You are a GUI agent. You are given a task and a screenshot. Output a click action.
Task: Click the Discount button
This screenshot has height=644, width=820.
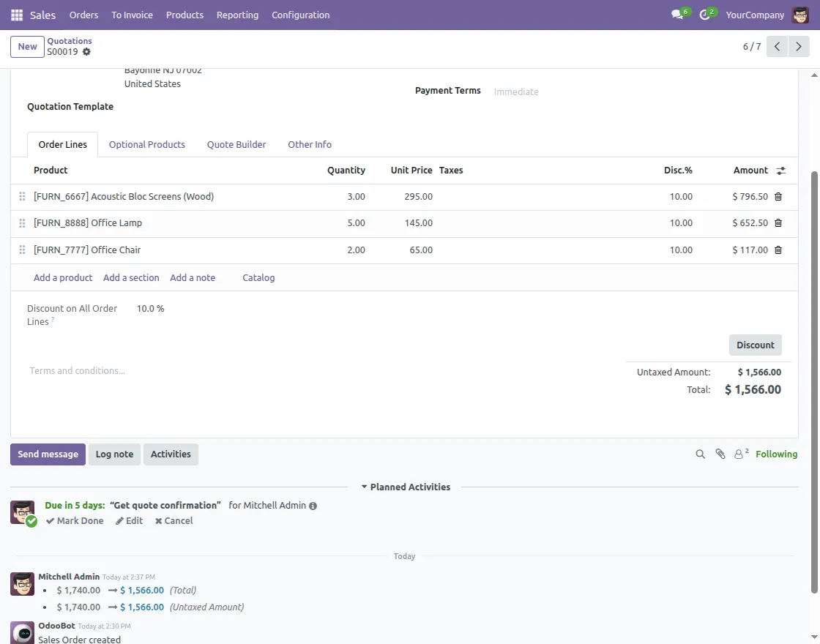click(x=755, y=345)
